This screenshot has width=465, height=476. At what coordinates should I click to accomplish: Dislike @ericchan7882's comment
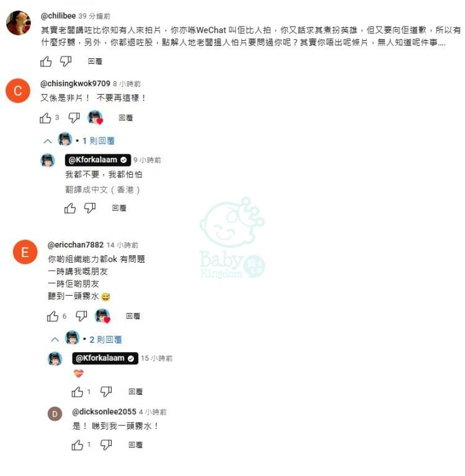[81, 316]
